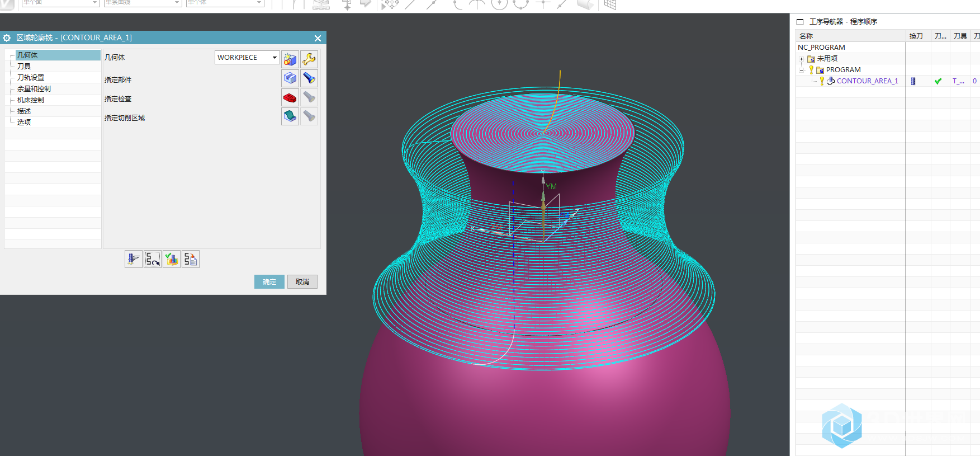This screenshot has width=980, height=456.
Task: Click the 未用项 folder icon
Action: 811,59
